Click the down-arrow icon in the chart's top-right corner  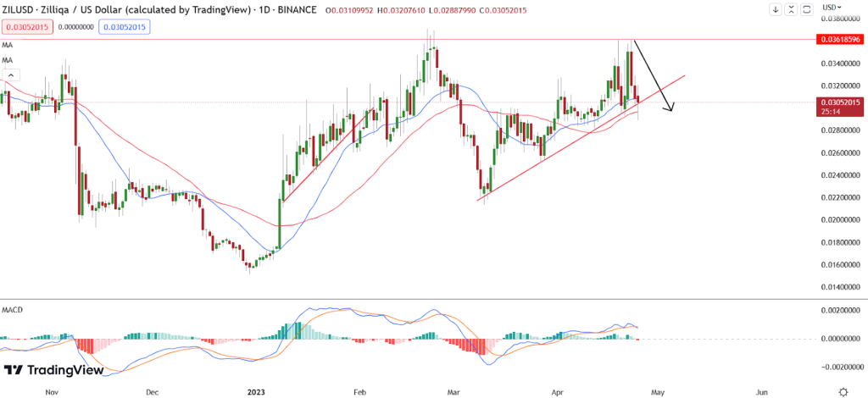click(776, 9)
